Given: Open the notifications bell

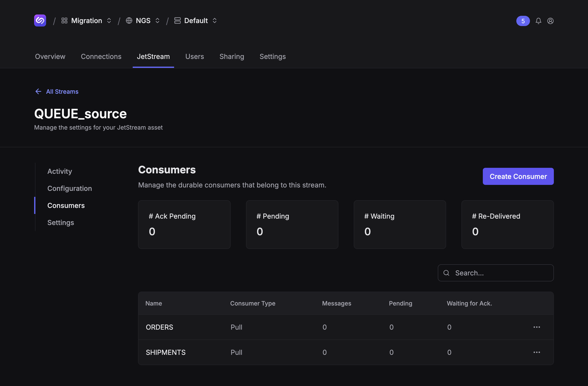Looking at the screenshot, I should [x=538, y=21].
